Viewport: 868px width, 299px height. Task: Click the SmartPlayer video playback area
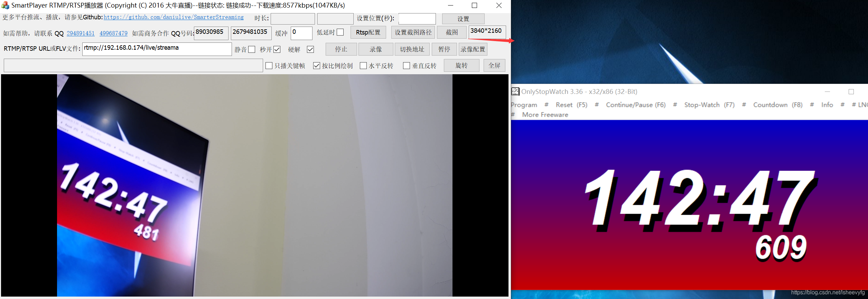[255, 185]
